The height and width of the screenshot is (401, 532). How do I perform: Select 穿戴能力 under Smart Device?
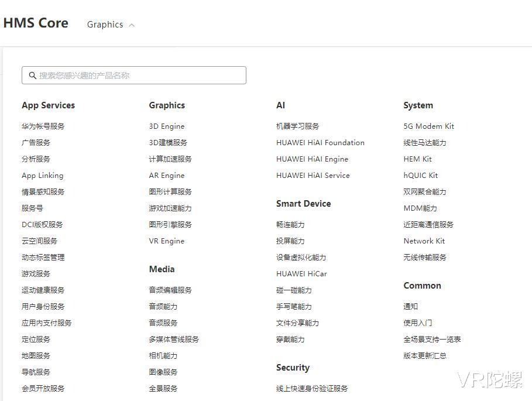293,339
